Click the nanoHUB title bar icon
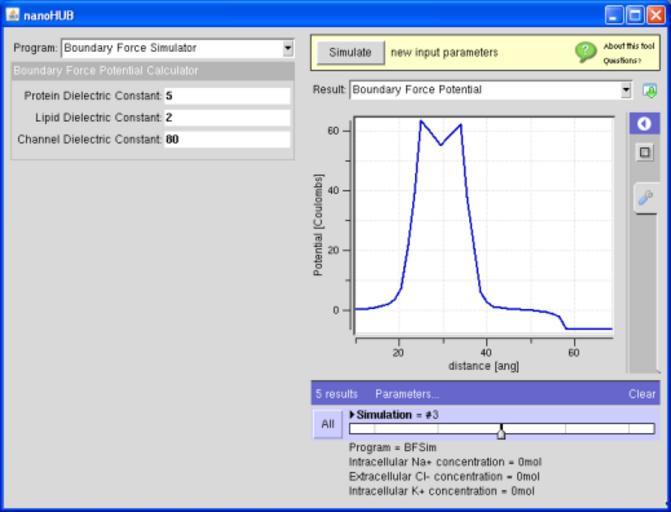The width and height of the screenshot is (671, 512). pyautogui.click(x=12, y=15)
